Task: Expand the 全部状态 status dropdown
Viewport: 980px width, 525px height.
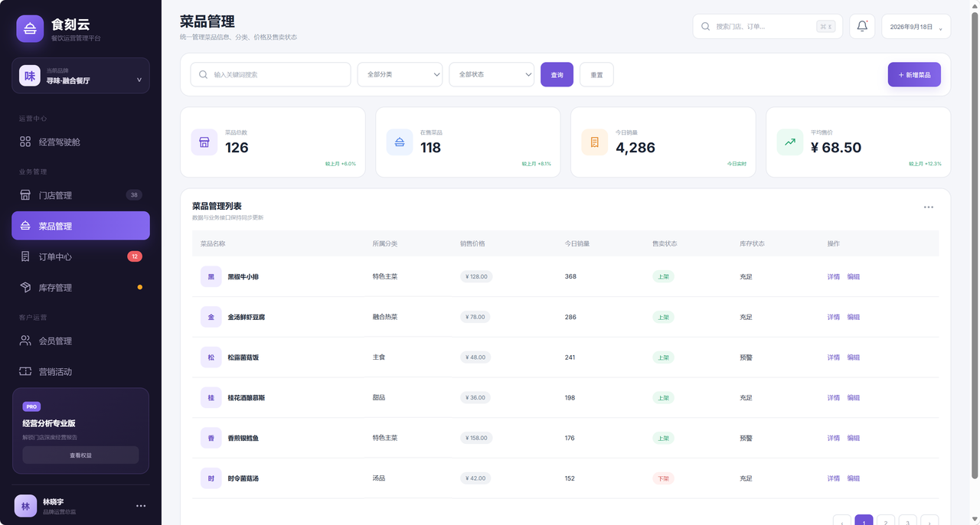Action: [x=492, y=74]
